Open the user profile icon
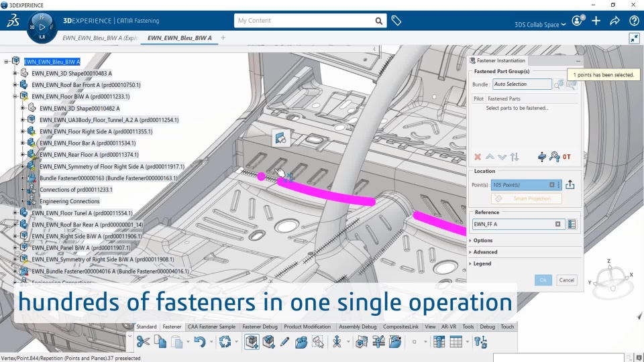Screen dimensions: 644x362 578,21
